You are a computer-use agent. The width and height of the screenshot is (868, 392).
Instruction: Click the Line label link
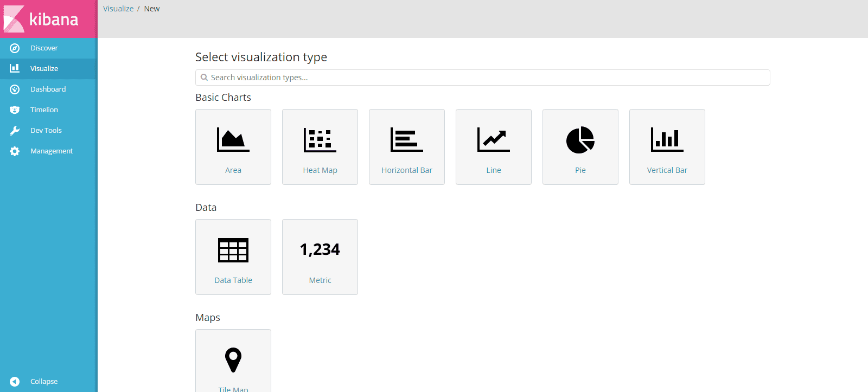[494, 170]
